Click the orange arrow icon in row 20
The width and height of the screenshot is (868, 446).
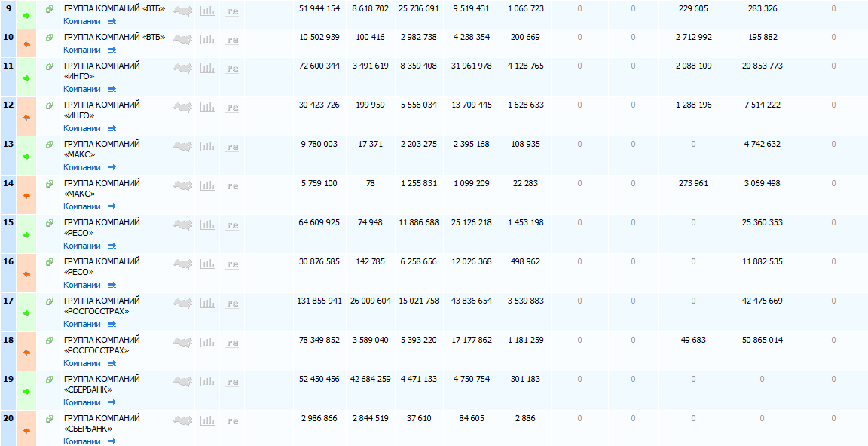26,430
